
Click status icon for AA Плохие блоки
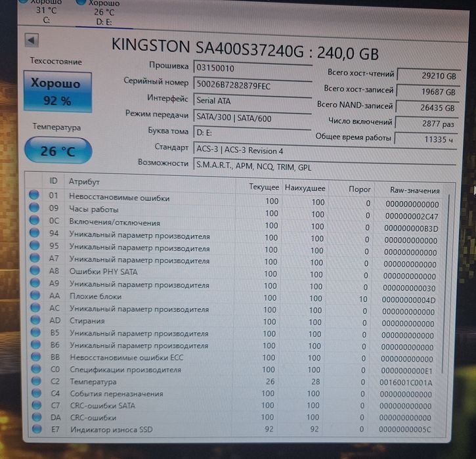point(35,295)
